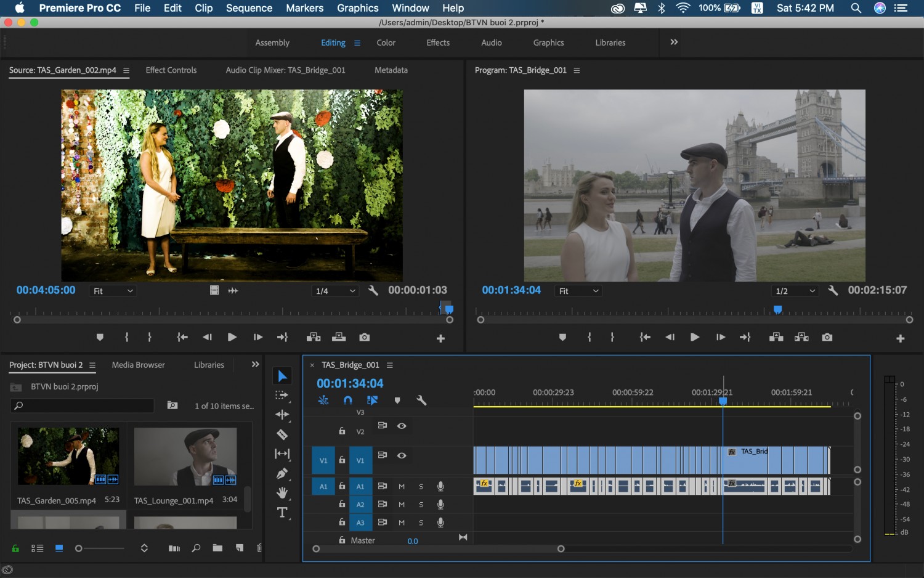Click Lift button in Program monitor

coord(776,337)
